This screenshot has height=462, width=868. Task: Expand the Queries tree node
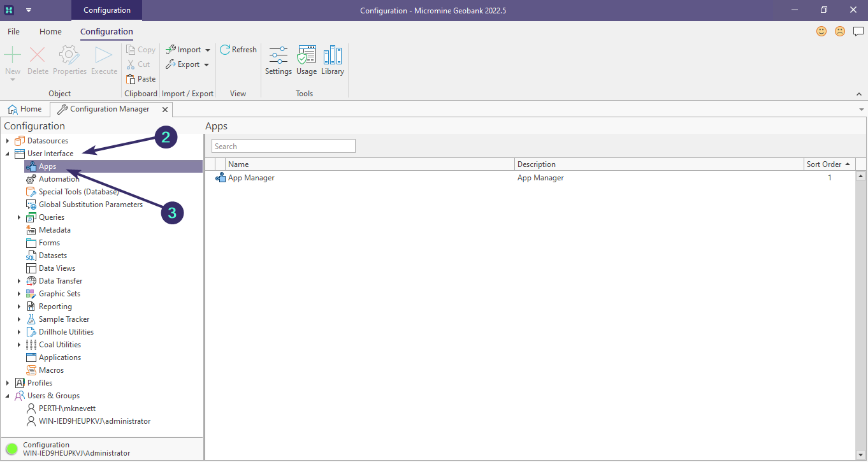point(19,217)
